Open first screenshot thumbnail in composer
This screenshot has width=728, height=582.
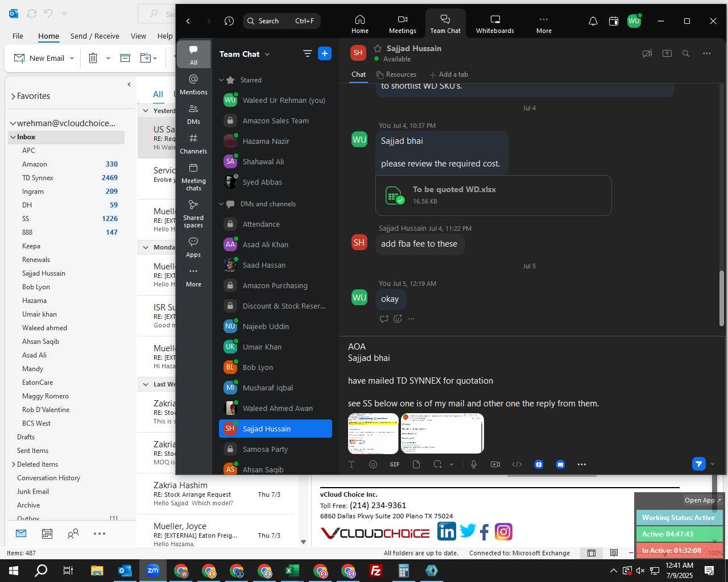[373, 434]
